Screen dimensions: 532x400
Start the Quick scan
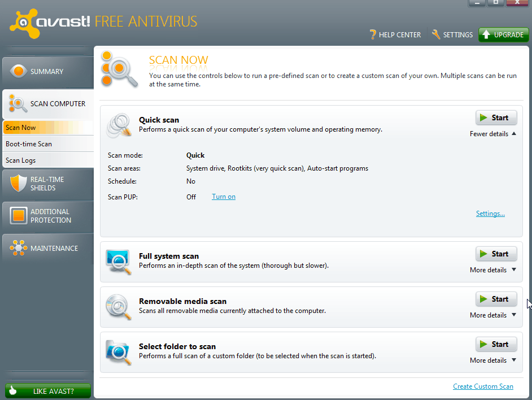click(x=496, y=118)
